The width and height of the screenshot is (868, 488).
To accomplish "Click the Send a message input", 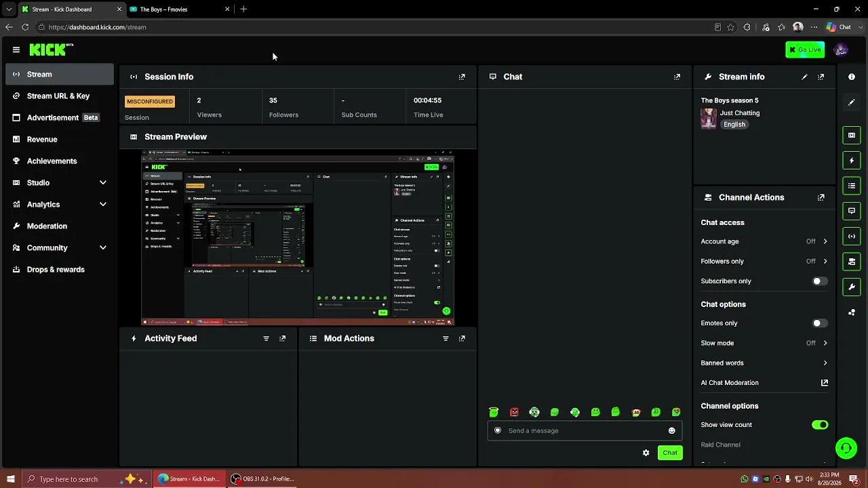I will (585, 430).
